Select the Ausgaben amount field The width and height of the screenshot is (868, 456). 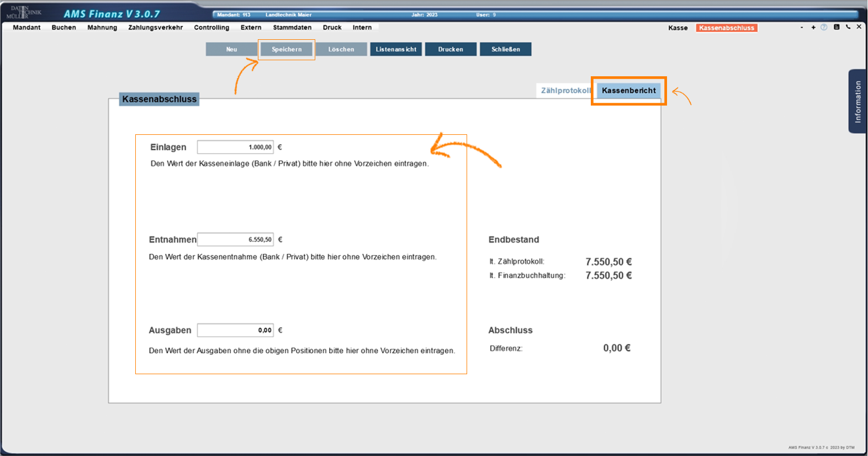pos(236,330)
